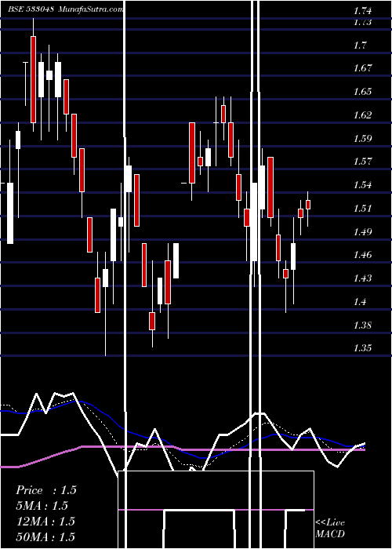Click the 1.38 price axis label
392x549 pixels.
[x=362, y=325]
